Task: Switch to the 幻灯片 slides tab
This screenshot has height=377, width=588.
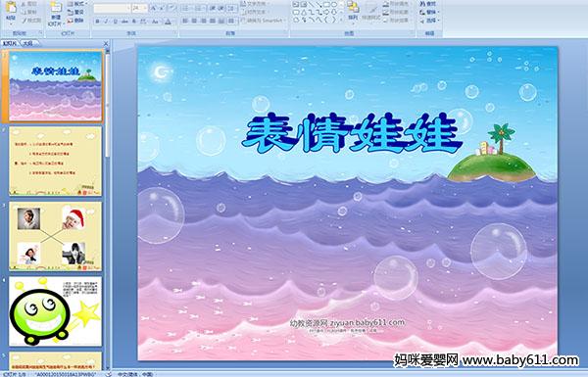Action: tap(10, 43)
